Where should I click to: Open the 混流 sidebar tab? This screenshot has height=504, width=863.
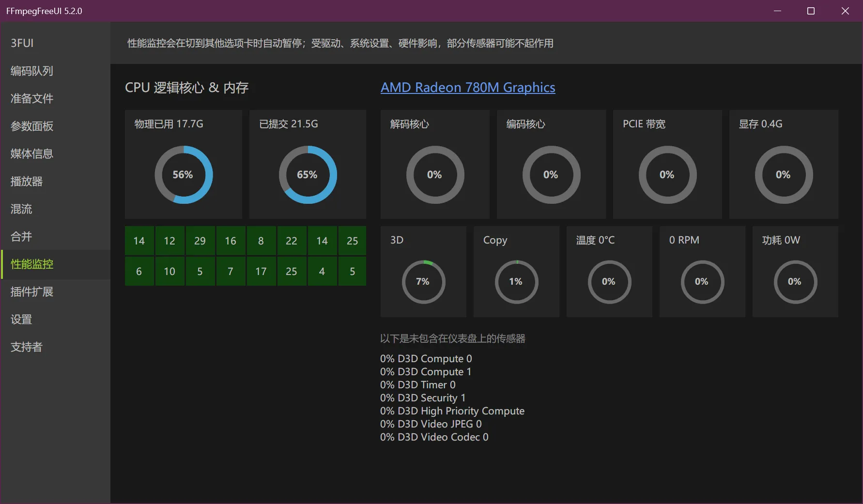pos(21,209)
